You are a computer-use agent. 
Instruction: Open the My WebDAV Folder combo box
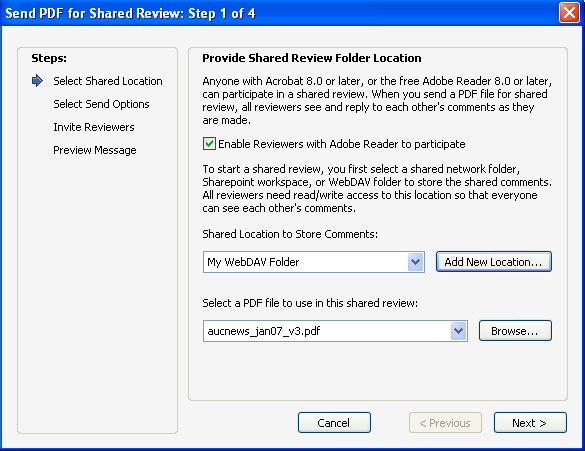pos(314,262)
